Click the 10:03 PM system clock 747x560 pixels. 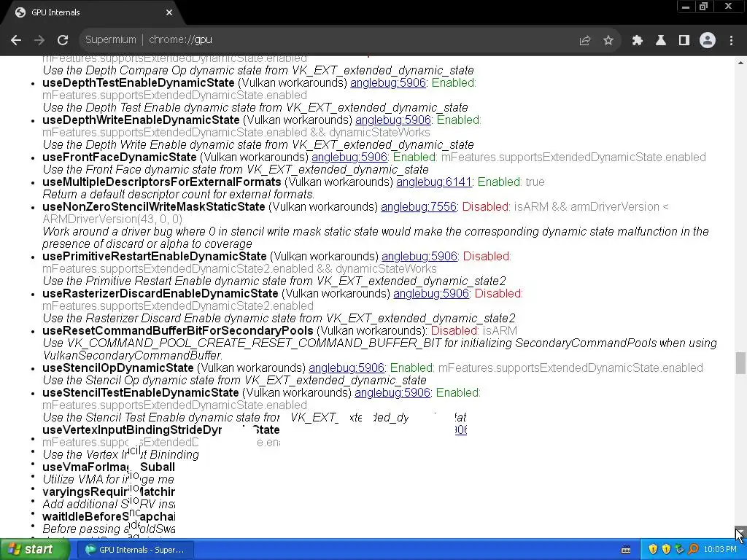click(x=720, y=550)
